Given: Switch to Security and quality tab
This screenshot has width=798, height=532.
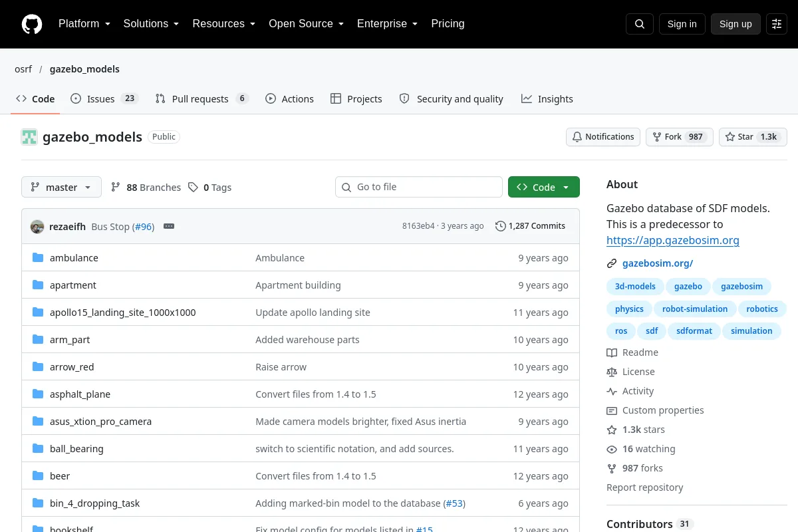Looking at the screenshot, I should (x=451, y=99).
